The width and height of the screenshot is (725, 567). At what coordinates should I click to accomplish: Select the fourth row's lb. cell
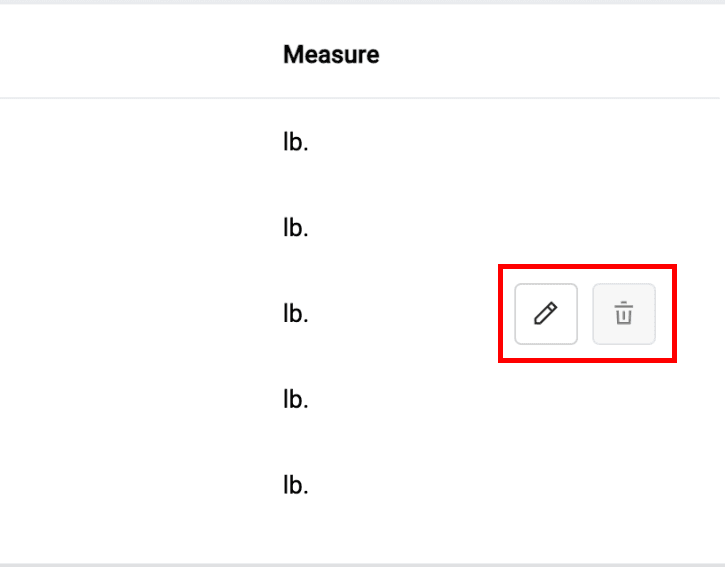(x=296, y=400)
